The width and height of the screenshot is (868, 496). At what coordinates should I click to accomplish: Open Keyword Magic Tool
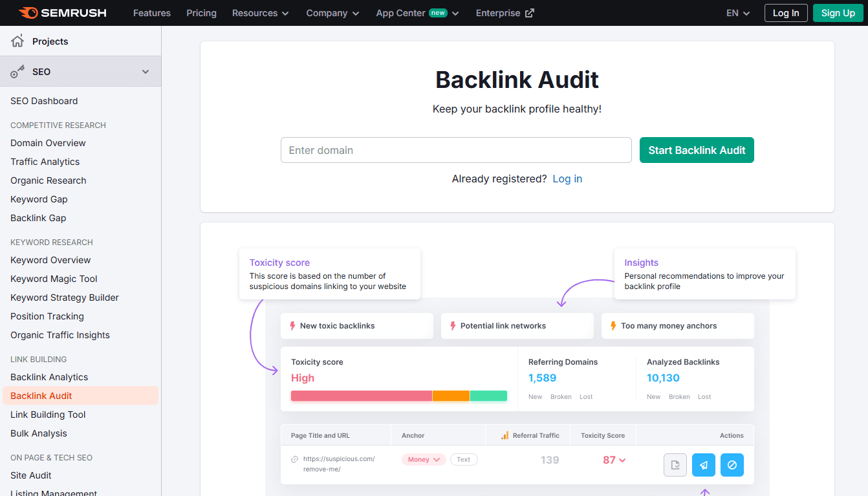pos(54,279)
